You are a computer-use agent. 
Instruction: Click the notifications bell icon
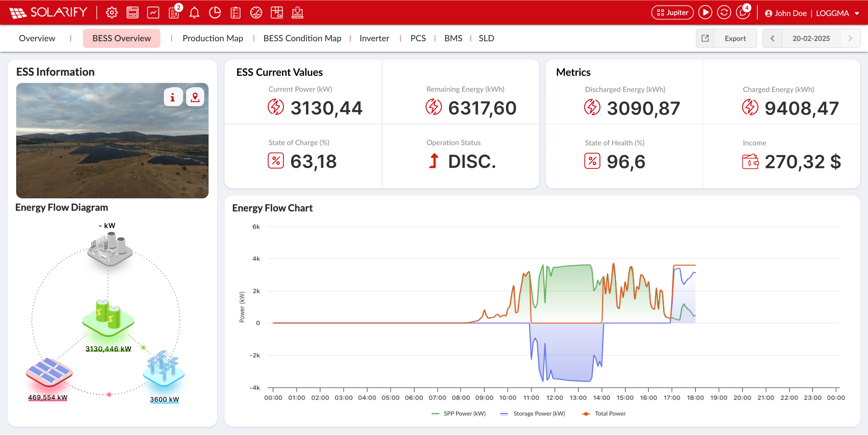pos(194,13)
